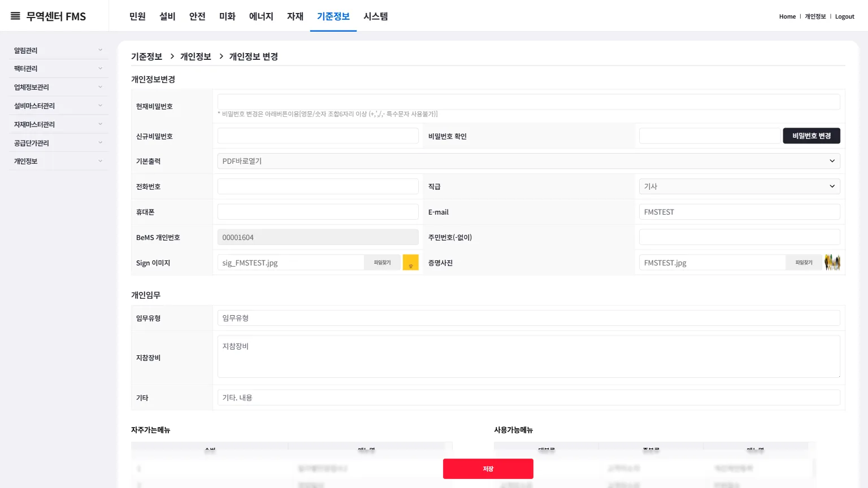Click 파일찾기 button for 증명사진
Image resolution: width=868 pixels, height=488 pixels.
[x=804, y=263]
